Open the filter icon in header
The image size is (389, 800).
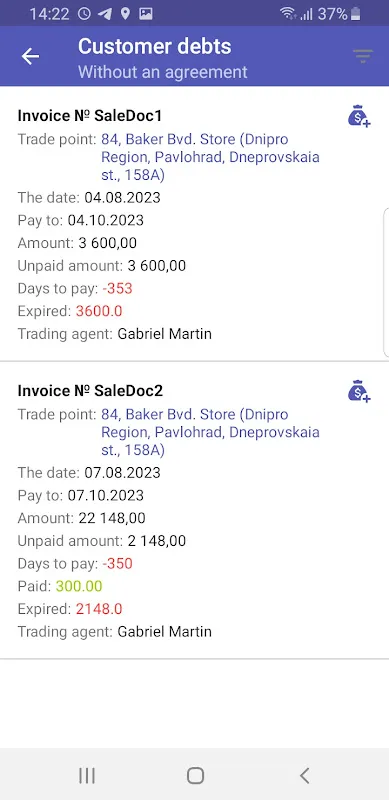coord(363,56)
